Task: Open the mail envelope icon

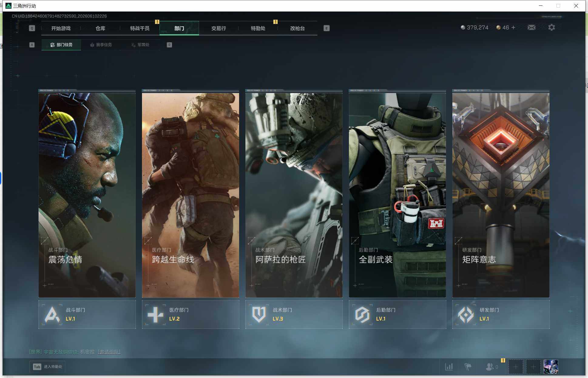Action: [x=531, y=28]
